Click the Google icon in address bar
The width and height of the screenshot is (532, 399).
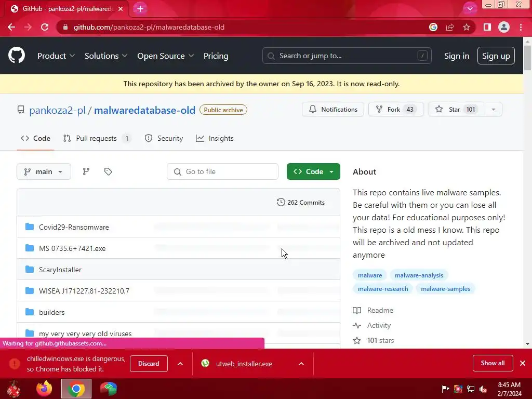(433, 27)
